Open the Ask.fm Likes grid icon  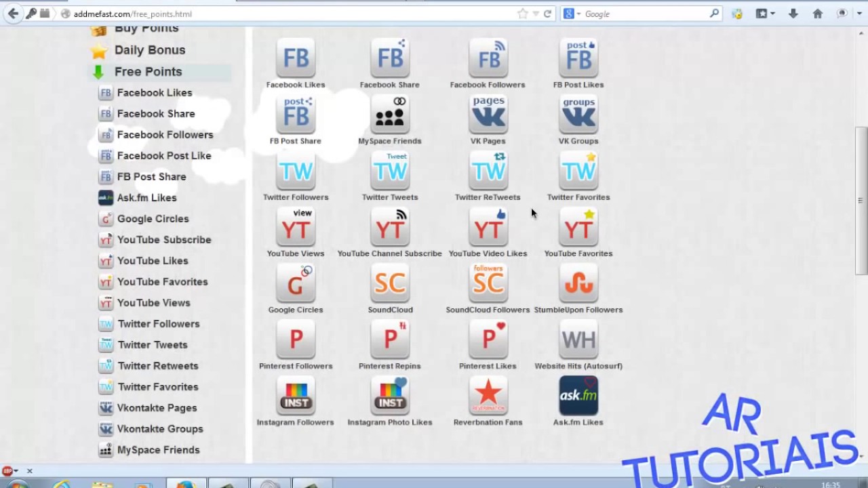(578, 396)
